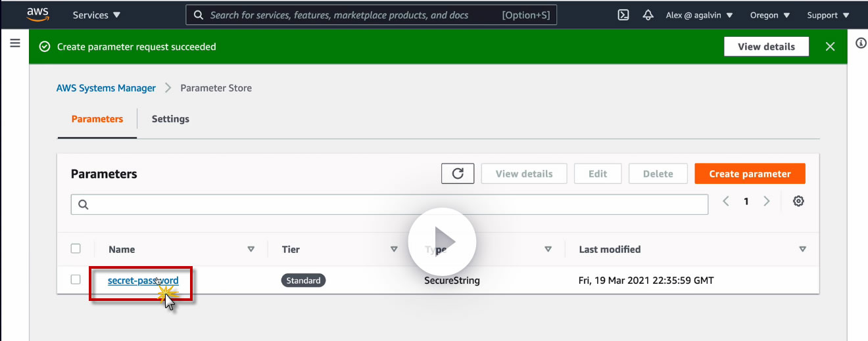Click the last modified date cell
This screenshot has height=341, width=868.
click(646, 281)
